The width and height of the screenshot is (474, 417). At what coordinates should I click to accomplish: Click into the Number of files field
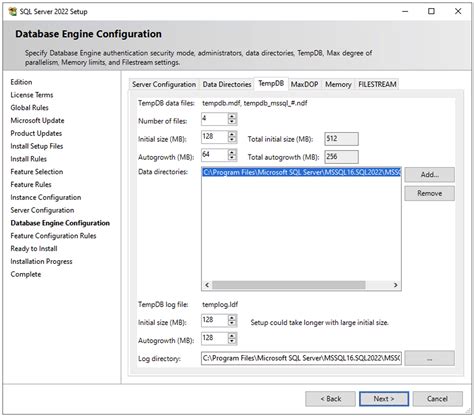215,119
